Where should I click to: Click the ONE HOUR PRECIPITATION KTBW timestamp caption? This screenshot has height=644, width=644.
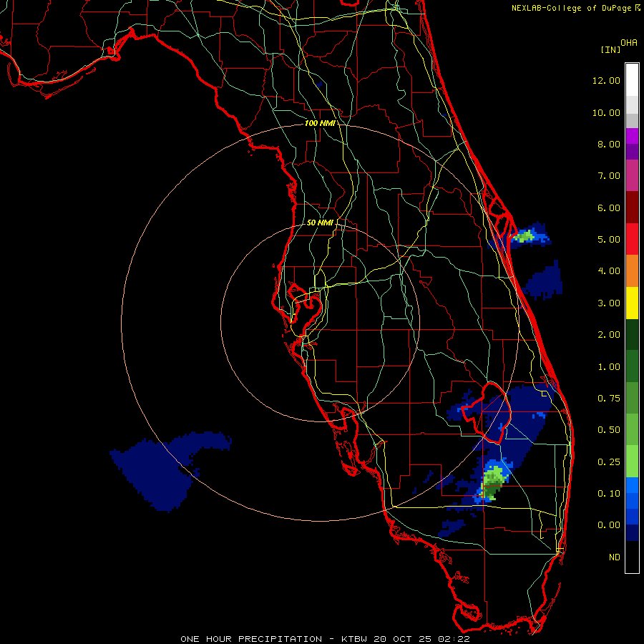325,639
